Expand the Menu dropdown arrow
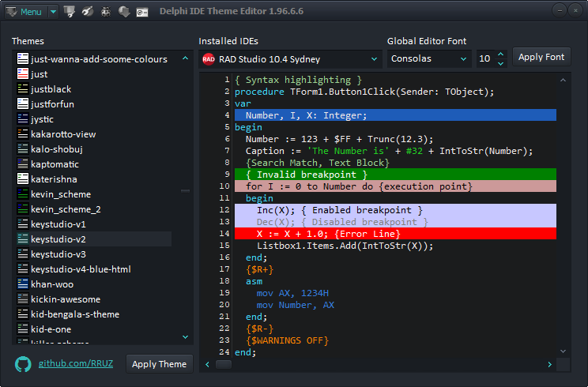 (53, 12)
